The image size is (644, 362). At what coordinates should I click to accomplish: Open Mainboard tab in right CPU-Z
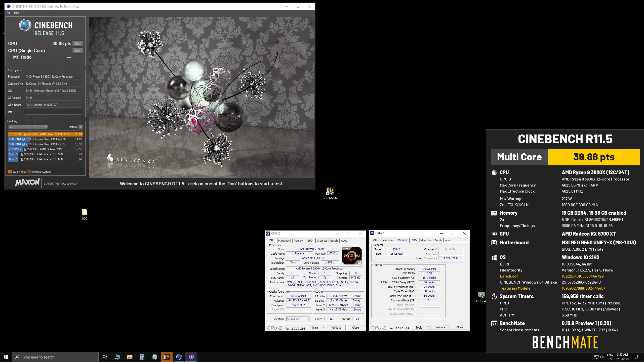coord(389,240)
